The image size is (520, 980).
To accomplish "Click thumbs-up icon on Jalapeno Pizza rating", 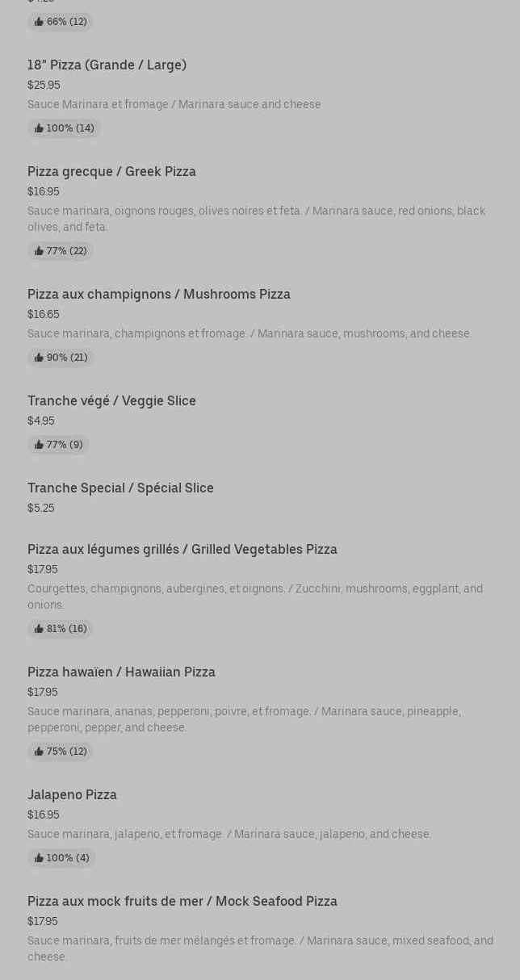I will coord(39,858).
